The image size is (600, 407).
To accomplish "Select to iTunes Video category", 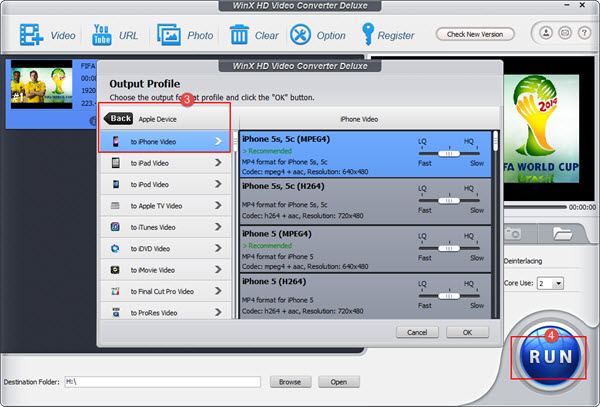I will (166, 227).
